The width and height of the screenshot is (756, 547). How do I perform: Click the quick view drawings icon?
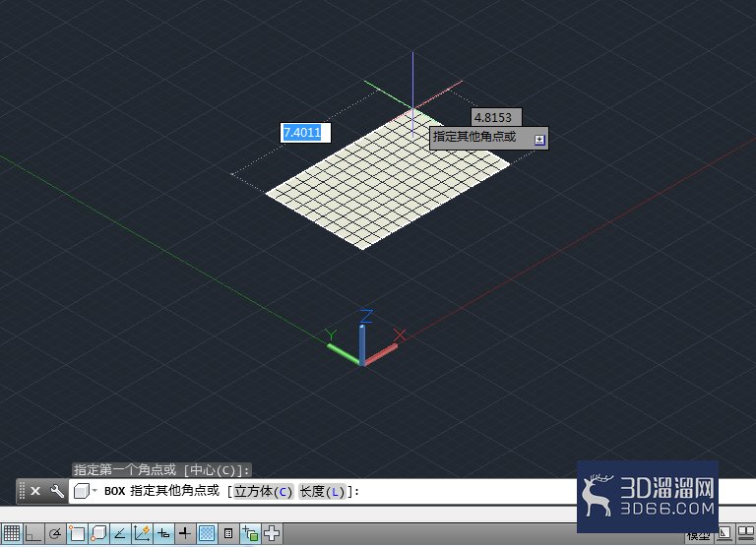point(746,533)
